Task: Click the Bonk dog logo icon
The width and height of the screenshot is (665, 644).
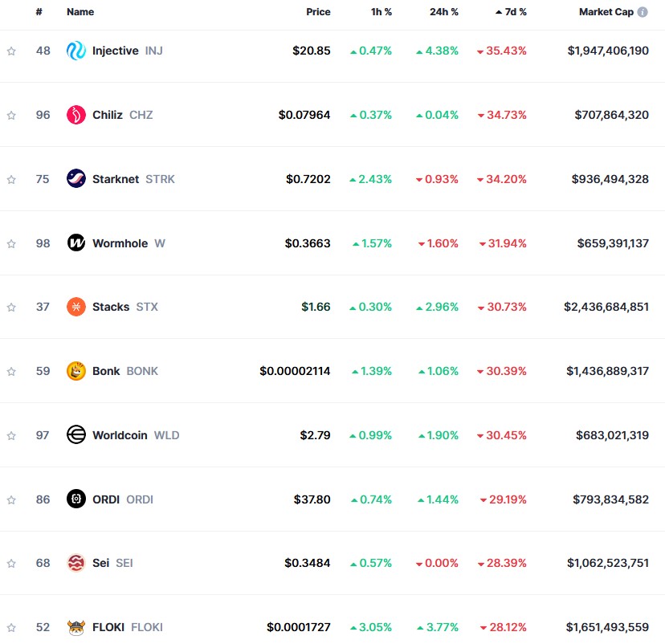Action: pyautogui.click(x=76, y=371)
